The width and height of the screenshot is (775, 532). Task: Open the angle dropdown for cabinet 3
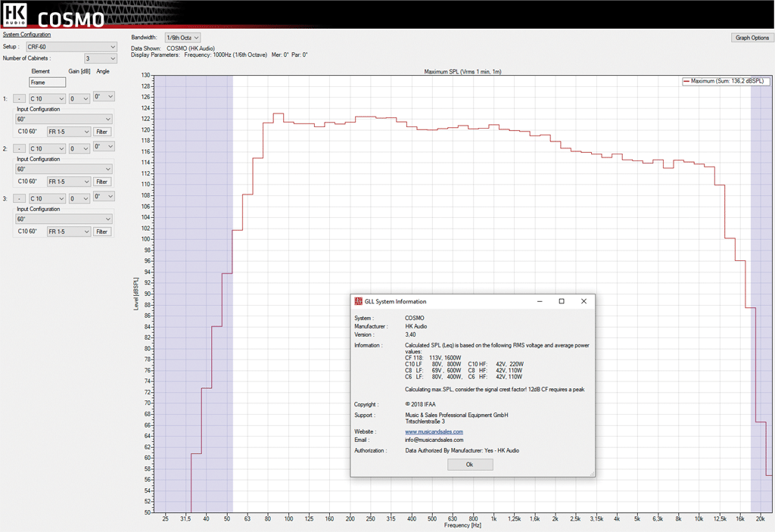[104, 197]
